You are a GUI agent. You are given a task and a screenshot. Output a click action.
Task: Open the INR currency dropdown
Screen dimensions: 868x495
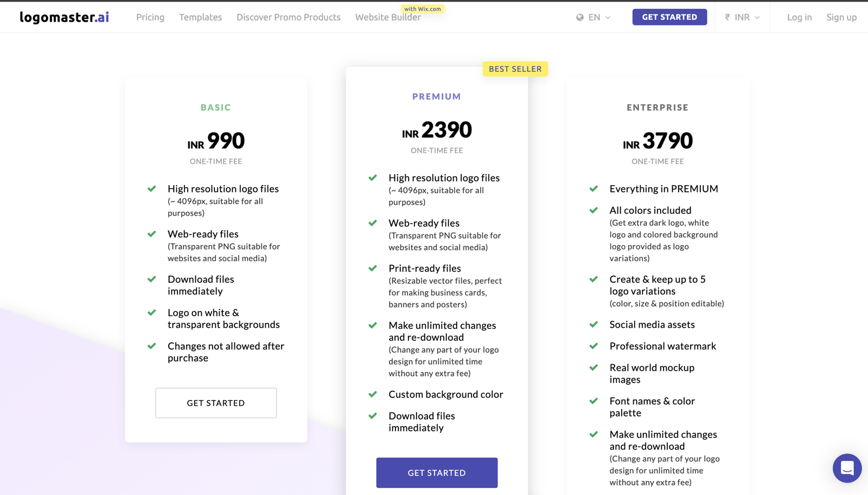click(x=742, y=17)
